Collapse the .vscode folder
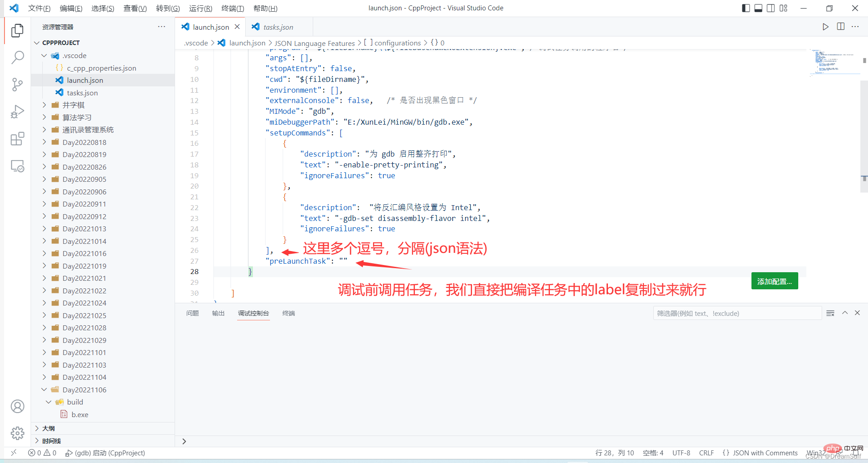 pos(44,55)
